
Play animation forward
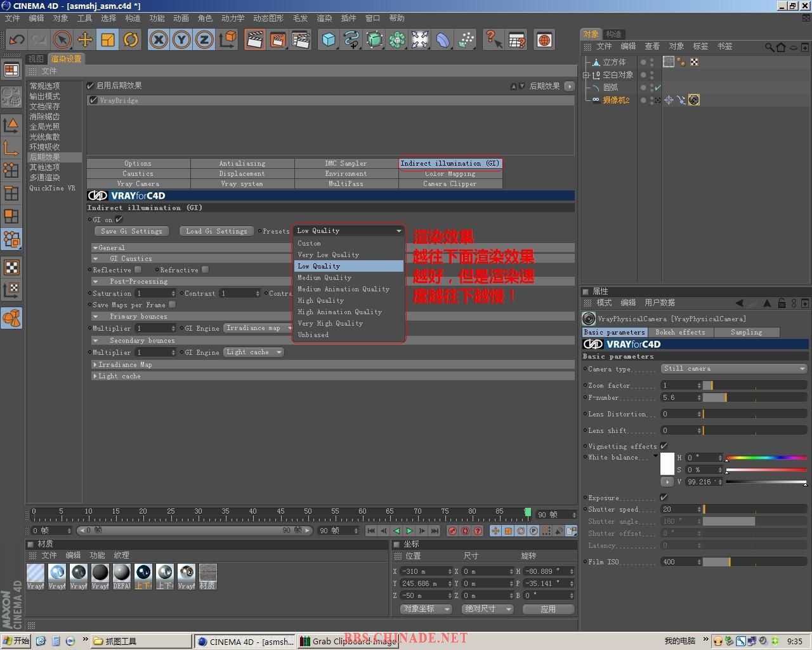[409, 531]
